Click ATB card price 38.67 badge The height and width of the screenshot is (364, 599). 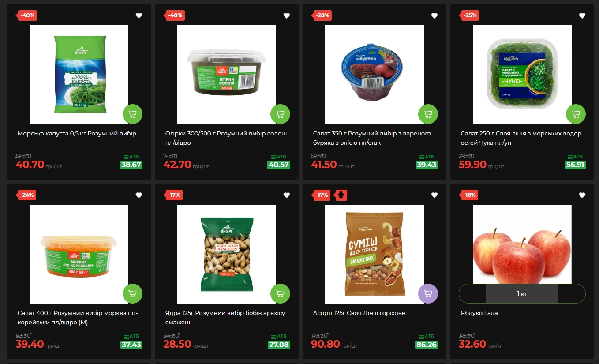pyautogui.click(x=131, y=165)
